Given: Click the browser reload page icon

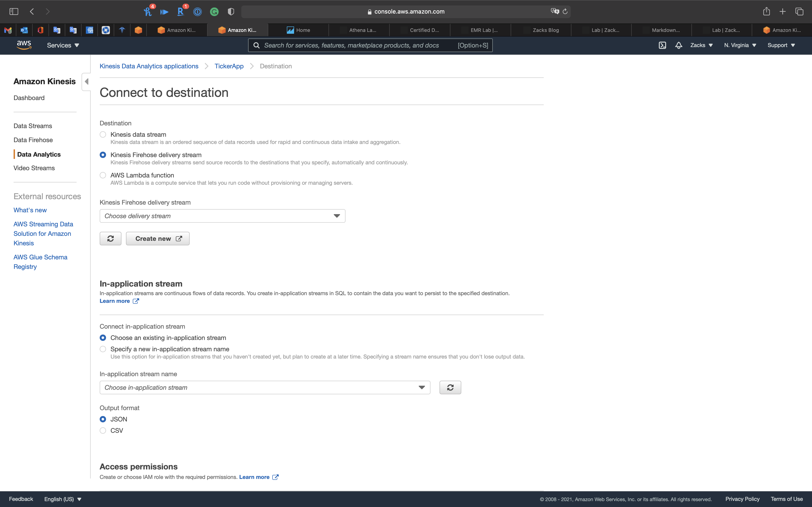Looking at the screenshot, I should tap(565, 11).
